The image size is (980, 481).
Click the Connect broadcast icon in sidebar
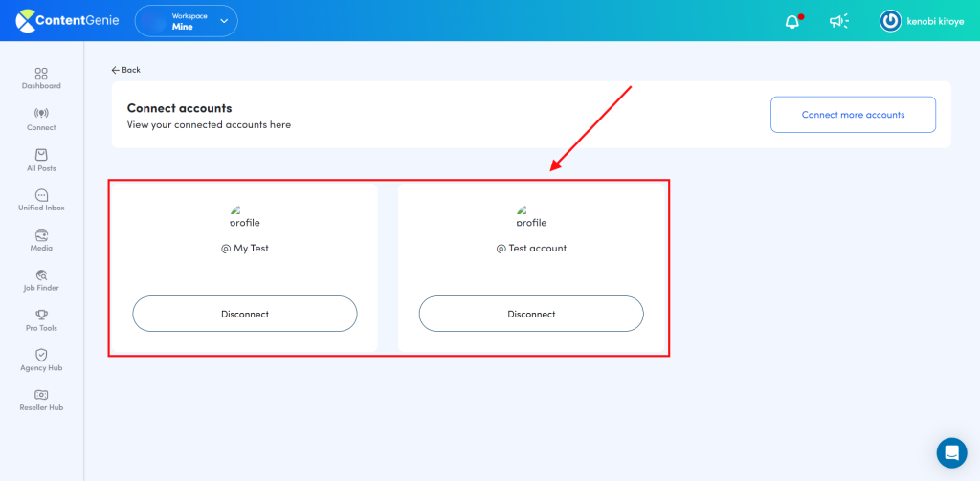coord(41,114)
